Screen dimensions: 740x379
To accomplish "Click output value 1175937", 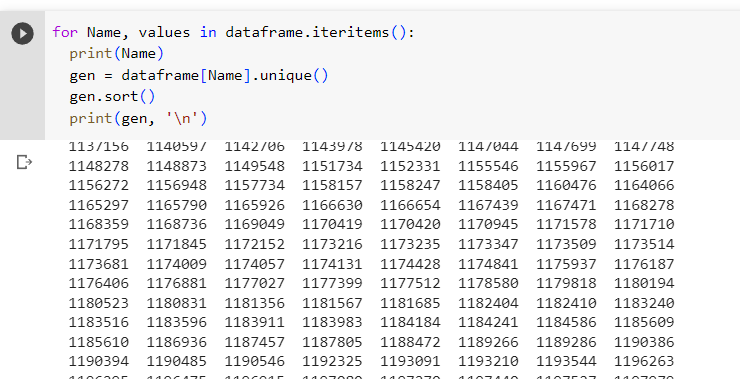I will click(566, 264).
